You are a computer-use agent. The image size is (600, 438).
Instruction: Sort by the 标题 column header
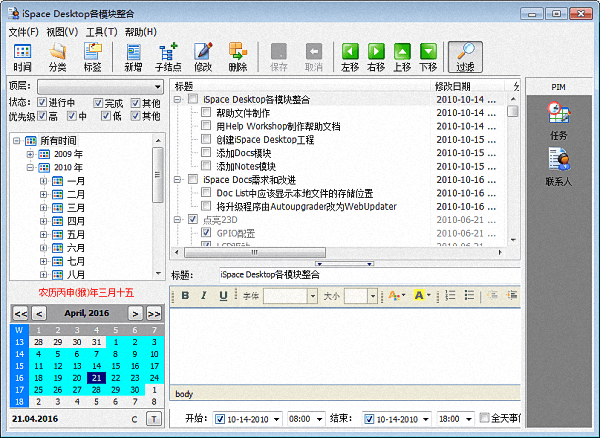click(x=302, y=86)
